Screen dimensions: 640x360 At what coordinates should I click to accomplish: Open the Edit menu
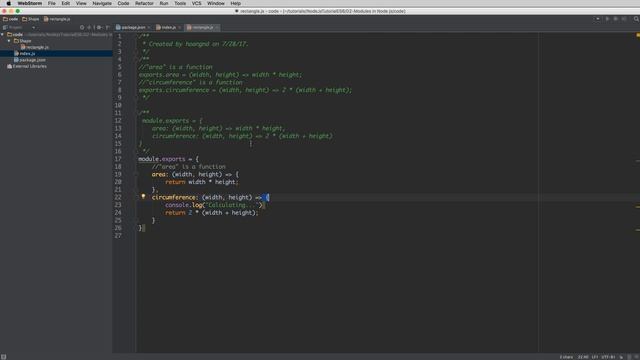pos(66,3)
